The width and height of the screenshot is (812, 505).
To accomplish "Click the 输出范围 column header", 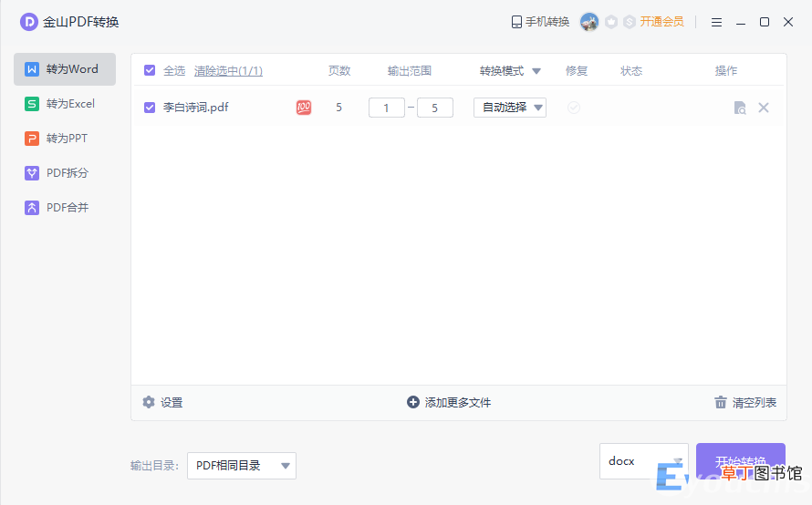I will (x=409, y=71).
